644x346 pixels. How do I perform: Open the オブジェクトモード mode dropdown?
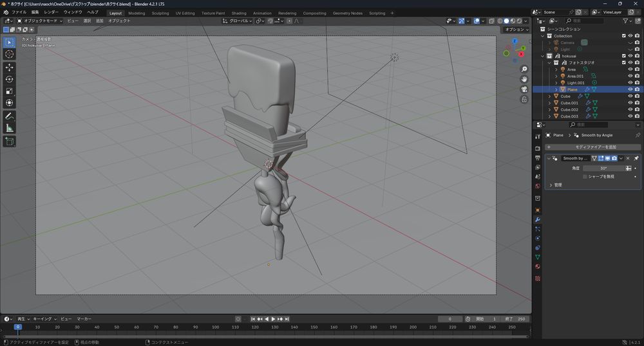point(41,21)
